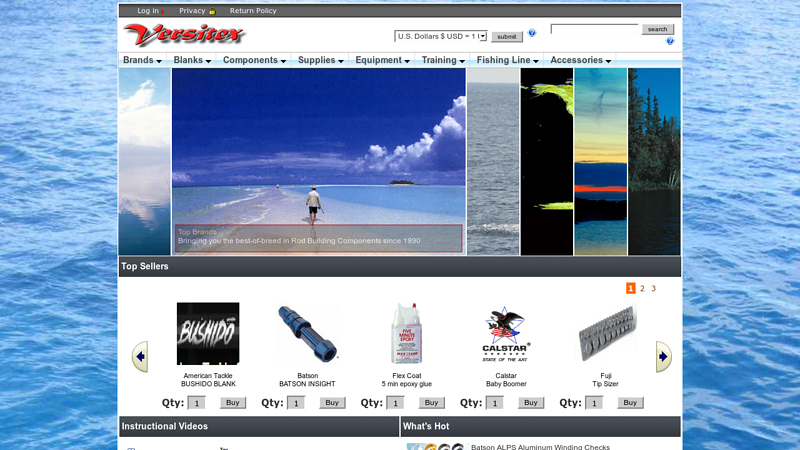
Task: Expand the Supplies menu
Action: coord(320,60)
